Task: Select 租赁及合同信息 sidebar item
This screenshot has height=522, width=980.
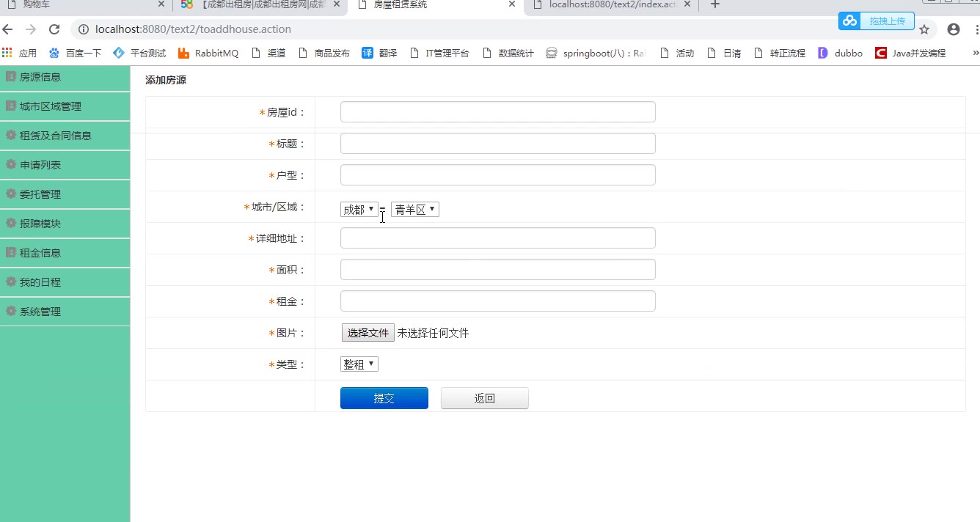Action: point(65,136)
